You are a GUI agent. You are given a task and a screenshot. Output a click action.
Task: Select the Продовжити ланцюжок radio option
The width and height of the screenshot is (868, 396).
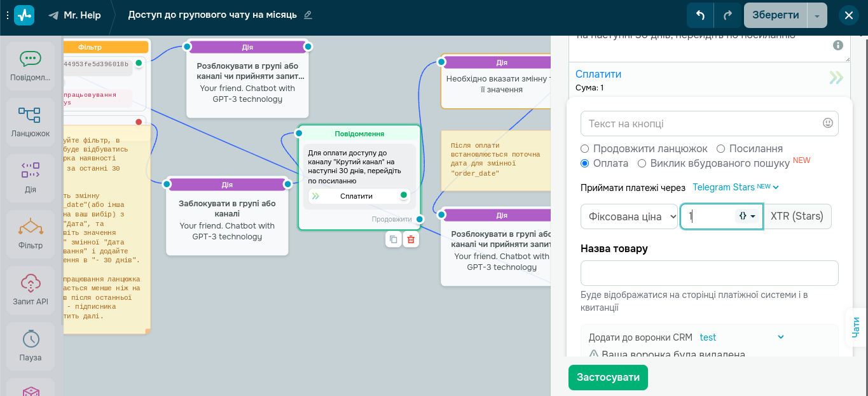[585, 148]
